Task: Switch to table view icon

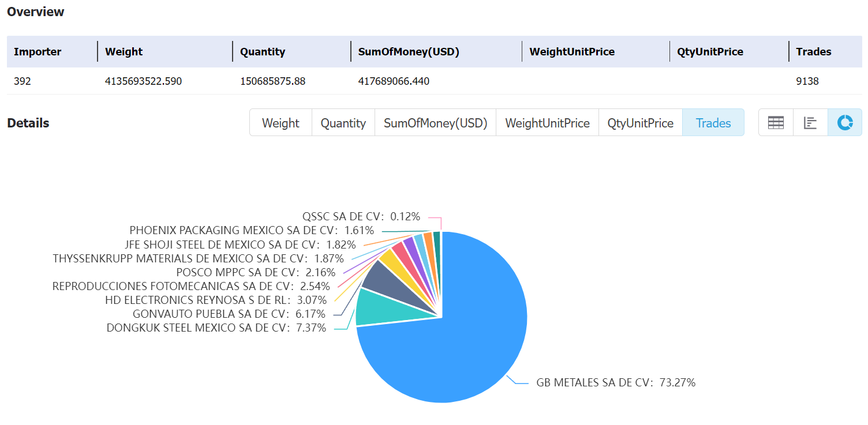Action: (776, 123)
